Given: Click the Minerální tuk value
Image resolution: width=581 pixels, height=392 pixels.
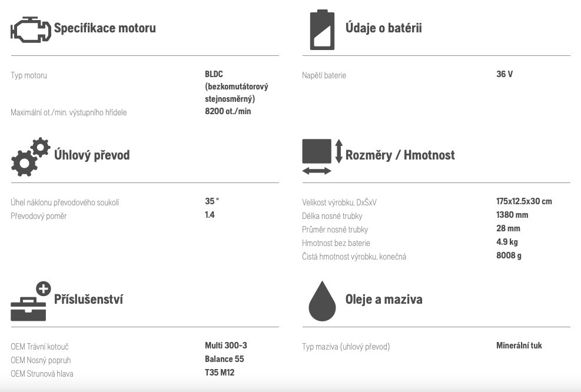Looking at the screenshot, I should (519, 346).
